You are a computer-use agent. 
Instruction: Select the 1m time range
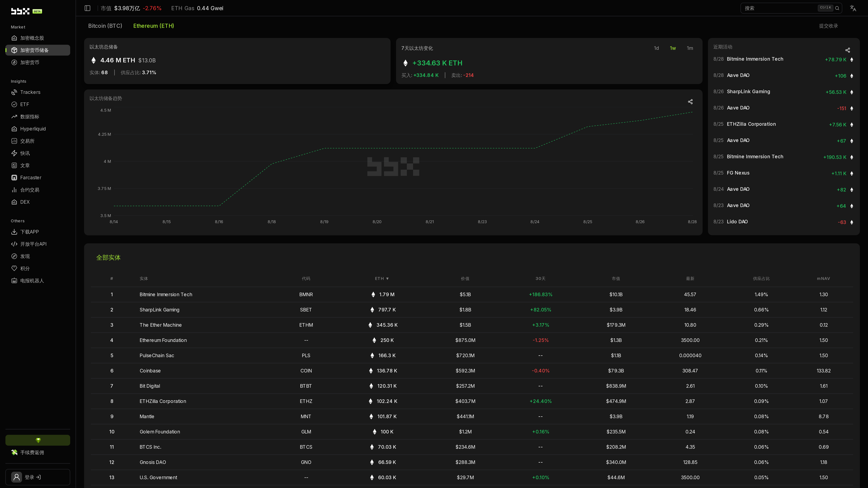pos(690,48)
